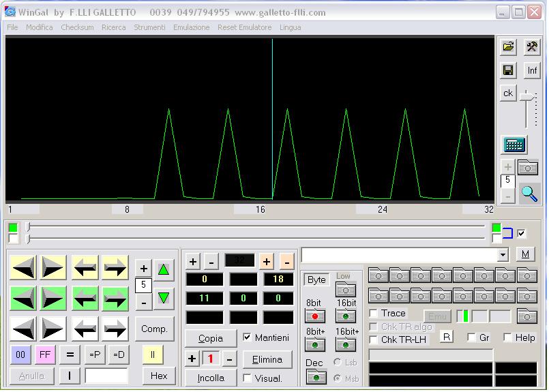Viewport: 549px width, 392px height.
Task: Open the File menu
Action: 12,27
